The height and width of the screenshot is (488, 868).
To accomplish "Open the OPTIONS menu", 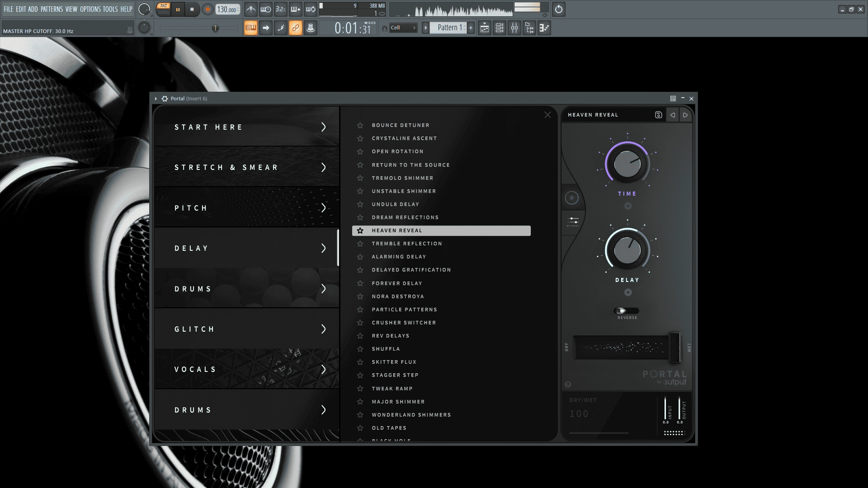I will [x=90, y=9].
